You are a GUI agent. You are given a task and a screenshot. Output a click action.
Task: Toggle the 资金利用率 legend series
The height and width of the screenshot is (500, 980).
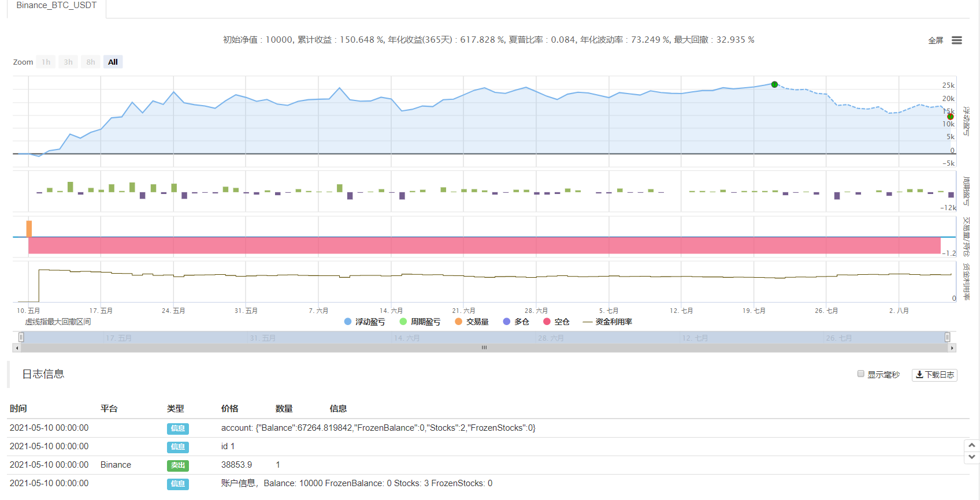[x=607, y=322]
